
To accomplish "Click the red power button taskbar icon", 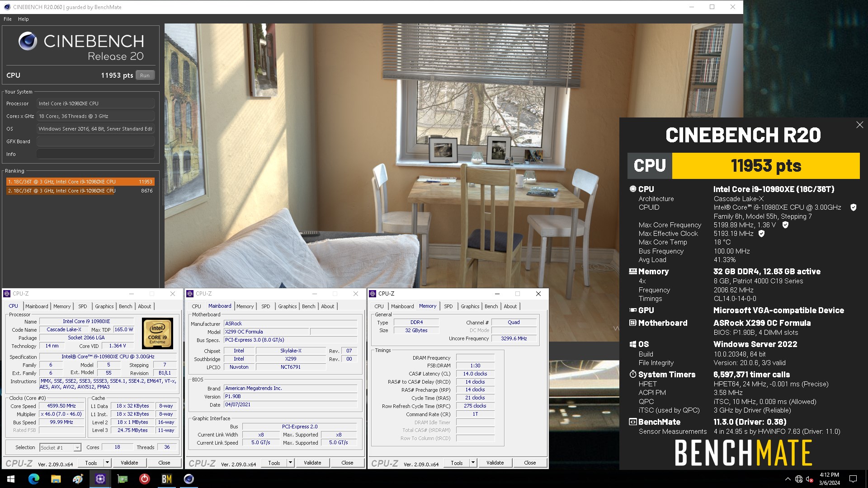I will click(x=145, y=479).
